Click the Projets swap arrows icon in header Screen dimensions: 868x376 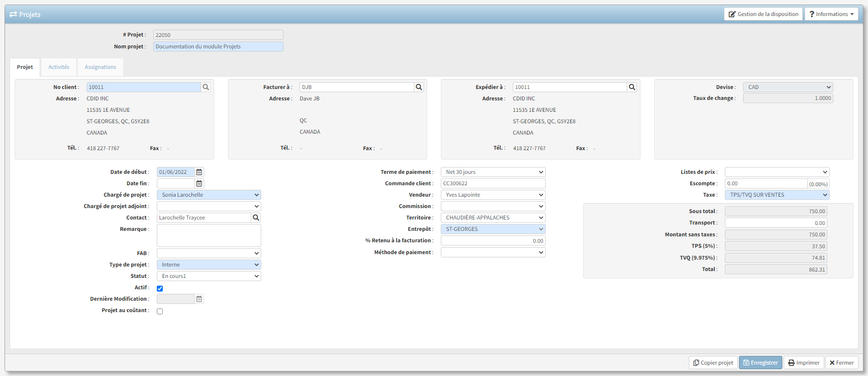(x=13, y=15)
